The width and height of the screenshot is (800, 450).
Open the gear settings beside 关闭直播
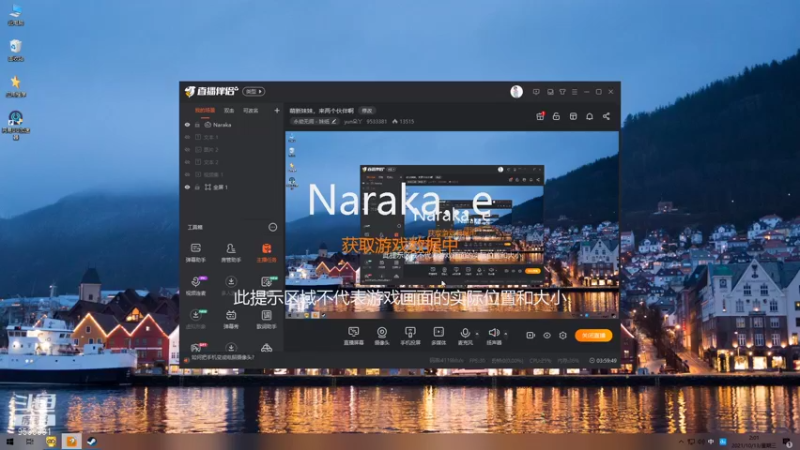click(563, 335)
